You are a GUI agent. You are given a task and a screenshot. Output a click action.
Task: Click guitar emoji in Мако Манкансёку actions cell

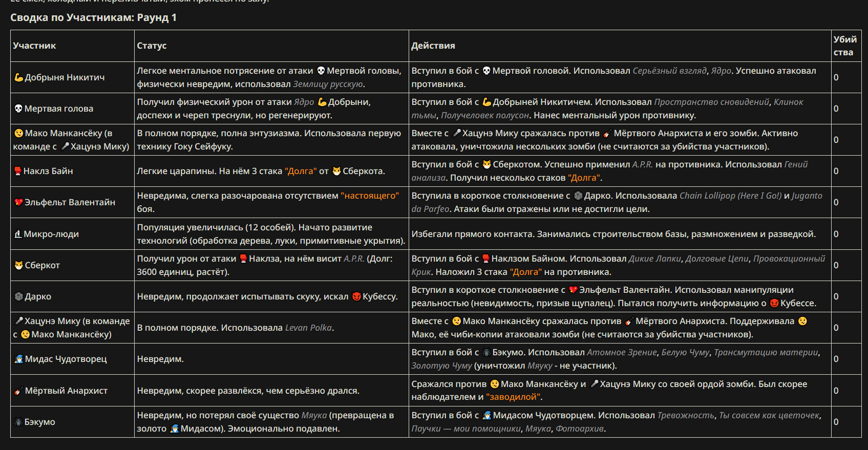pos(607,133)
